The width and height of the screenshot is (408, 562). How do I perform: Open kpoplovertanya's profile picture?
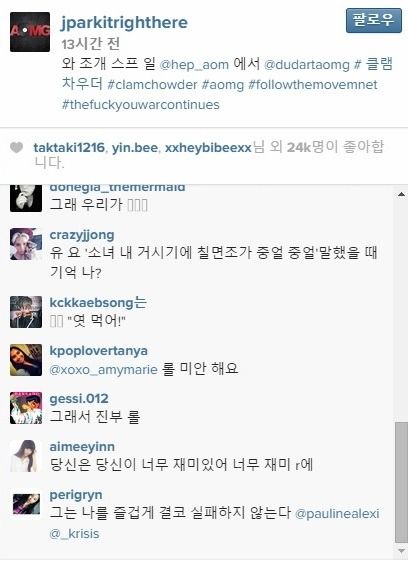coord(26,360)
